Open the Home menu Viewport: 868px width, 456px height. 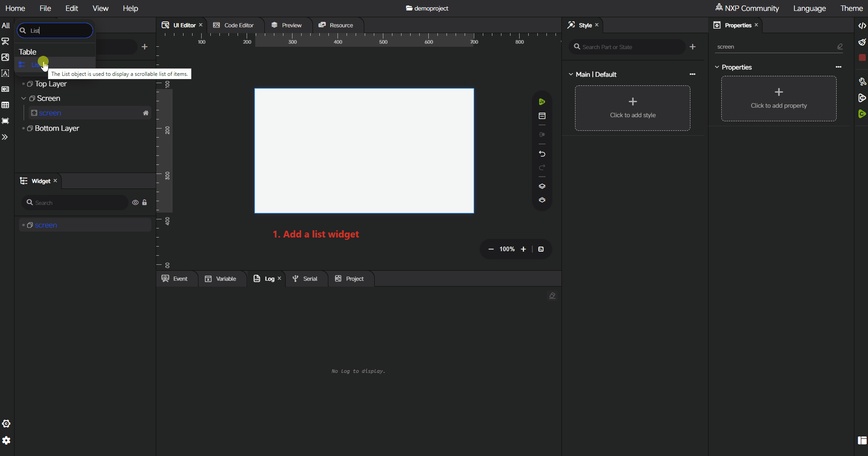pyautogui.click(x=15, y=8)
